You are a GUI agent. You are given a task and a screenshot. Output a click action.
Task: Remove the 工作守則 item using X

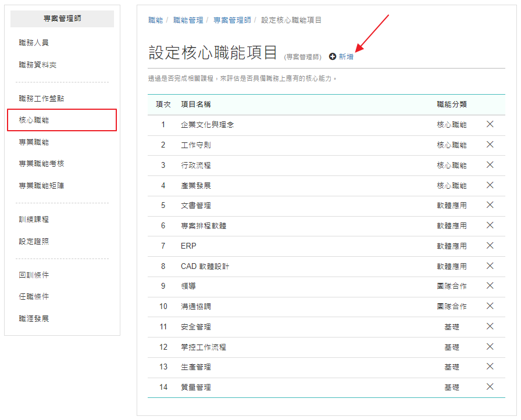click(490, 145)
